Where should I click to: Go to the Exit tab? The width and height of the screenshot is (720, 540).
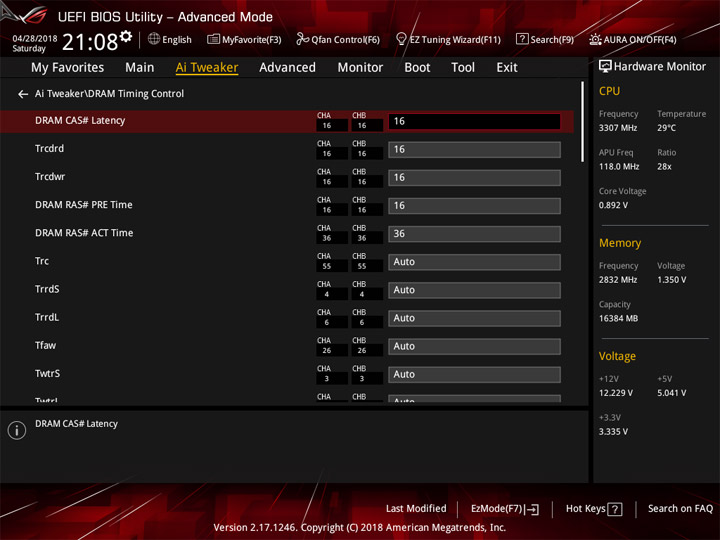(x=506, y=68)
